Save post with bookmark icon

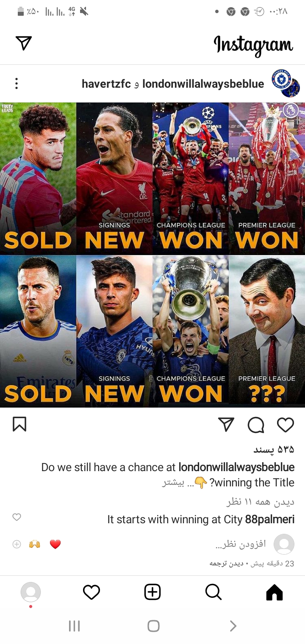pyautogui.click(x=19, y=424)
